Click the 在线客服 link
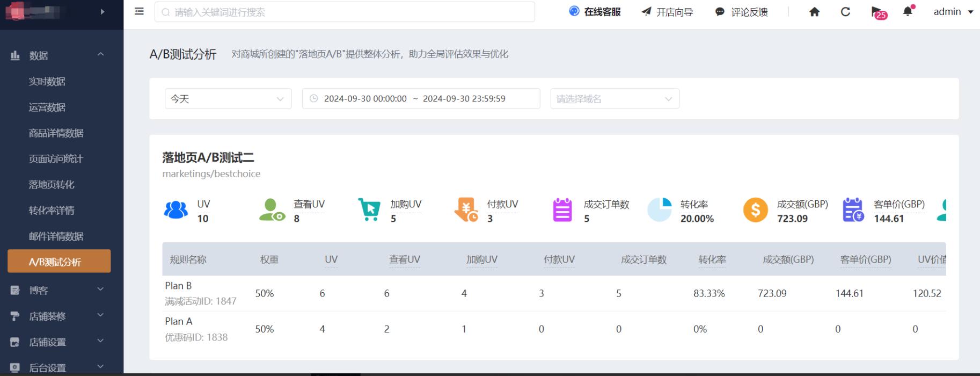The width and height of the screenshot is (980, 376). point(595,12)
